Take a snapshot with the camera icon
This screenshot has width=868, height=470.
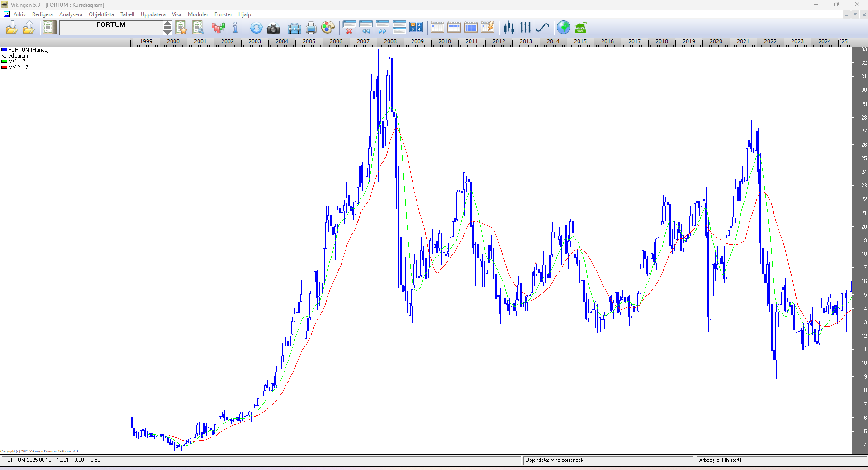(x=273, y=29)
